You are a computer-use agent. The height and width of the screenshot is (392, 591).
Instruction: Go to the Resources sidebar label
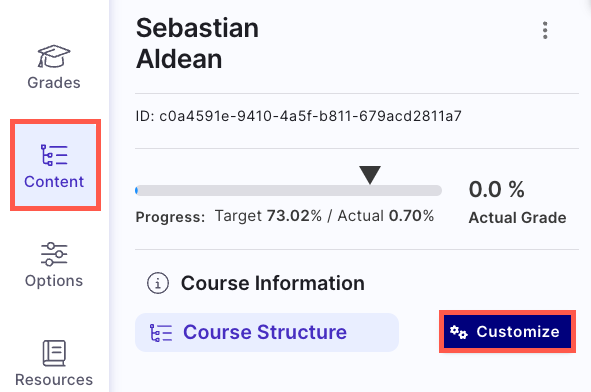point(54,380)
